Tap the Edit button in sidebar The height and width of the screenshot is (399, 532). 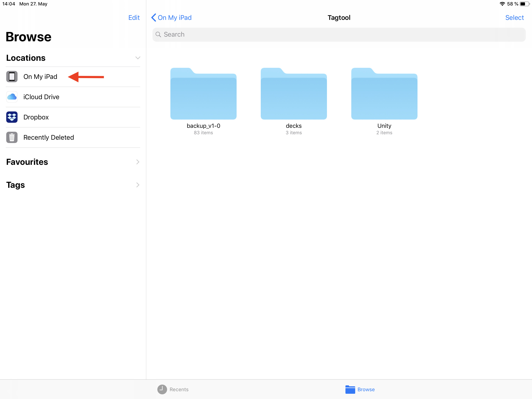134,18
